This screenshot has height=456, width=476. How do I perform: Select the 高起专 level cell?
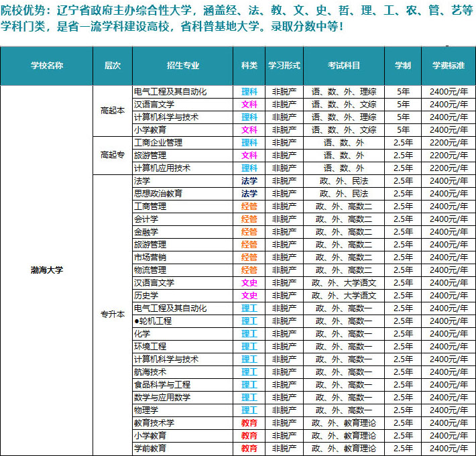pos(113,155)
